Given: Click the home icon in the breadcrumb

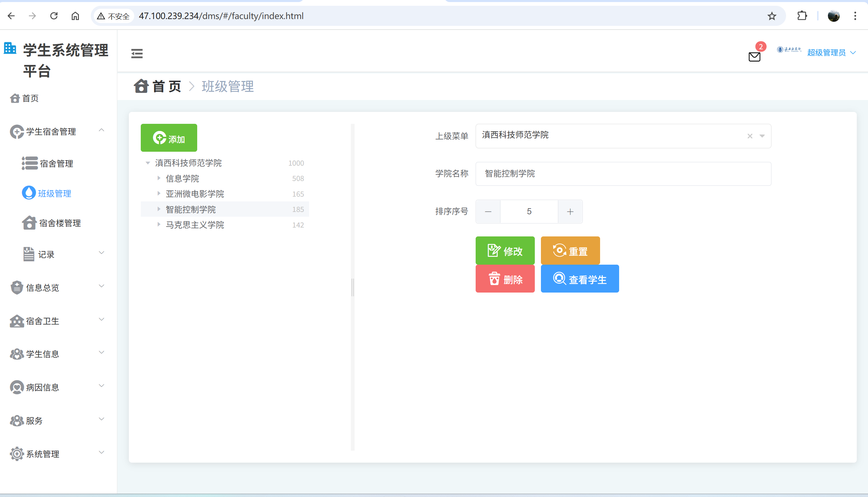Looking at the screenshot, I should point(141,86).
